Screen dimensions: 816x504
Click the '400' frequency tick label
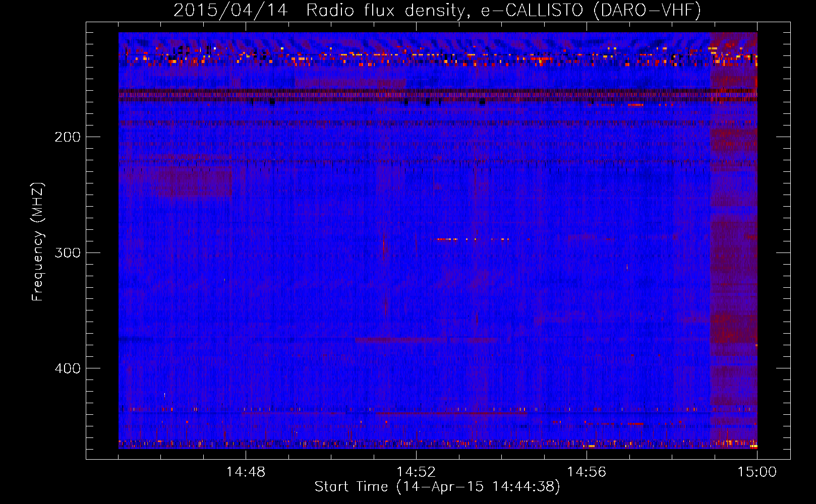[x=68, y=368]
